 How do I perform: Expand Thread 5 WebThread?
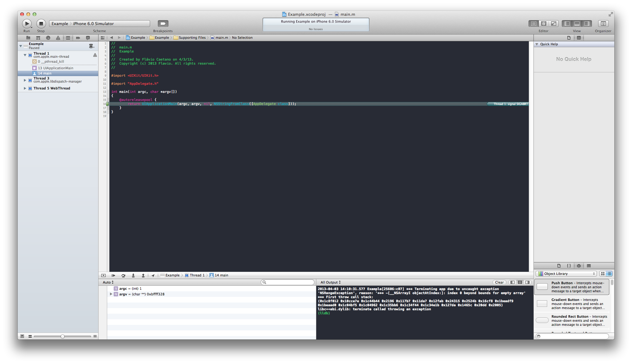(x=25, y=88)
